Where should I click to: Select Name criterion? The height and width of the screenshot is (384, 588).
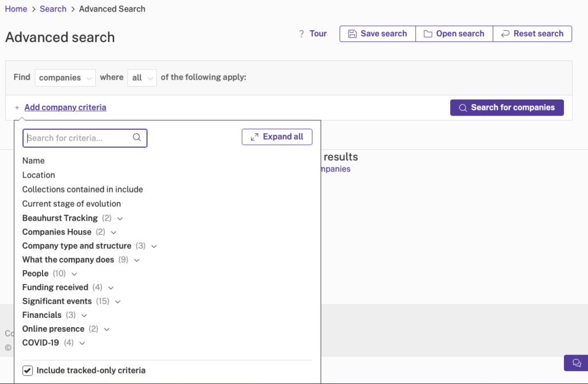33,160
